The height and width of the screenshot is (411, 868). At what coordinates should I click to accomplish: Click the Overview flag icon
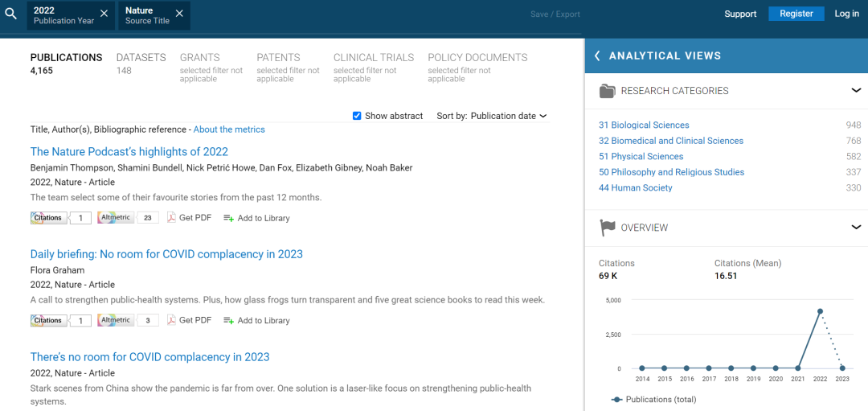coord(608,228)
